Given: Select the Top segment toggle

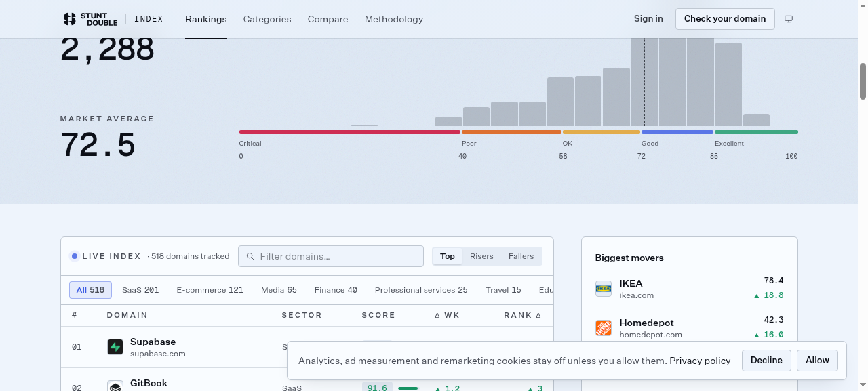Looking at the screenshot, I should [448, 256].
